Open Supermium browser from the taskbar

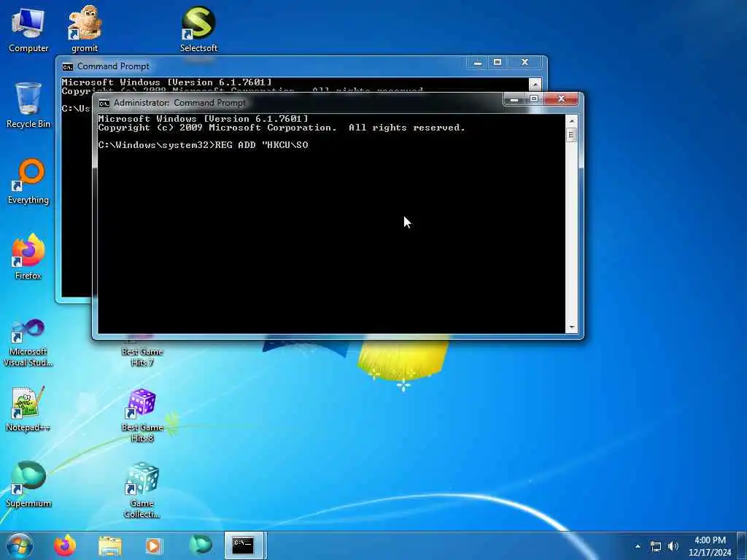tap(200, 545)
